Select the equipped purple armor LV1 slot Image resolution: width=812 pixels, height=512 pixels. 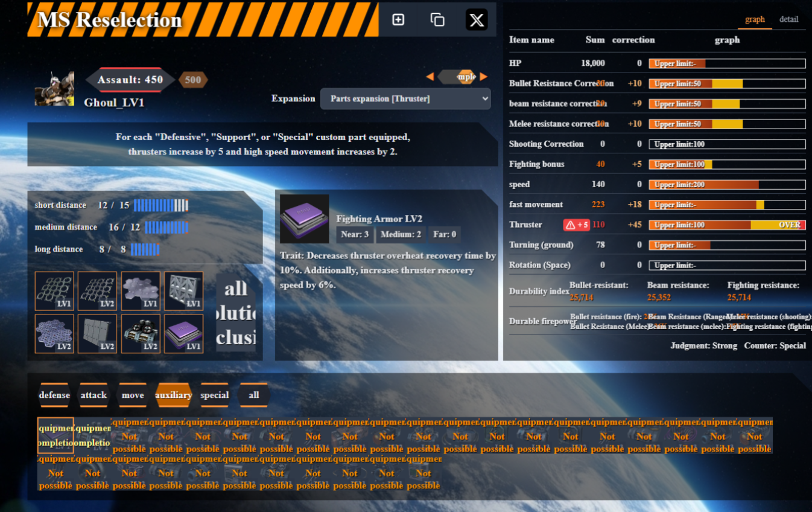tap(183, 334)
